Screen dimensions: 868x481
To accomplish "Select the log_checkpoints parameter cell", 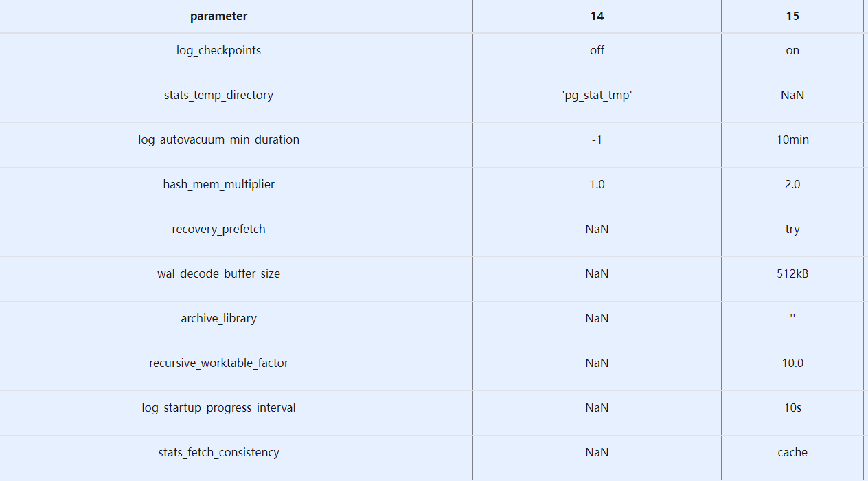I will 218,50.
